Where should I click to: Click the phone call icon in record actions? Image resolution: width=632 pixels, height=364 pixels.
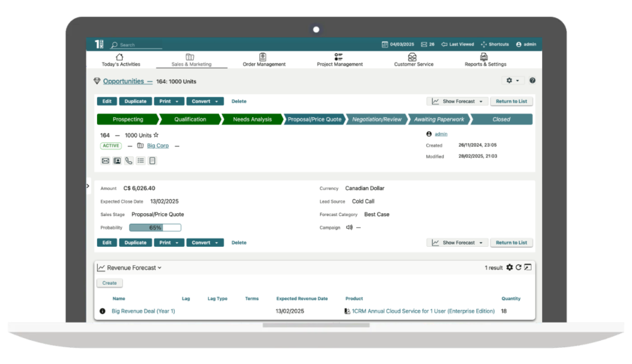click(129, 161)
